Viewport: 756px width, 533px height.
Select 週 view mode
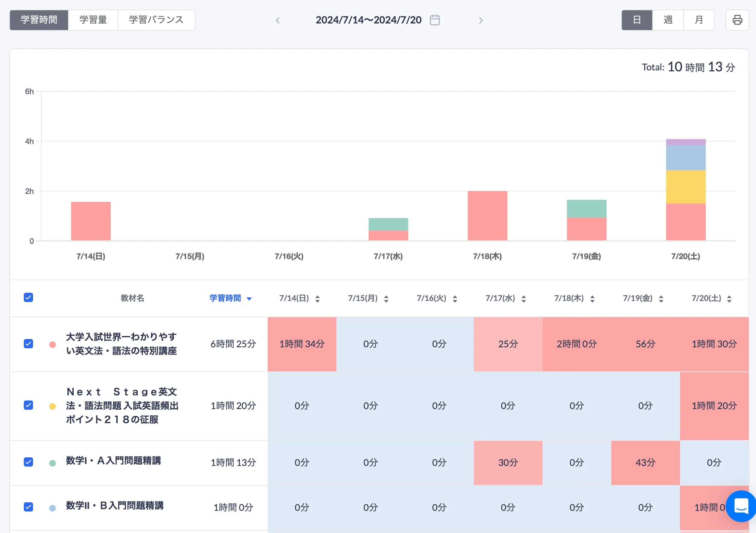coord(668,20)
